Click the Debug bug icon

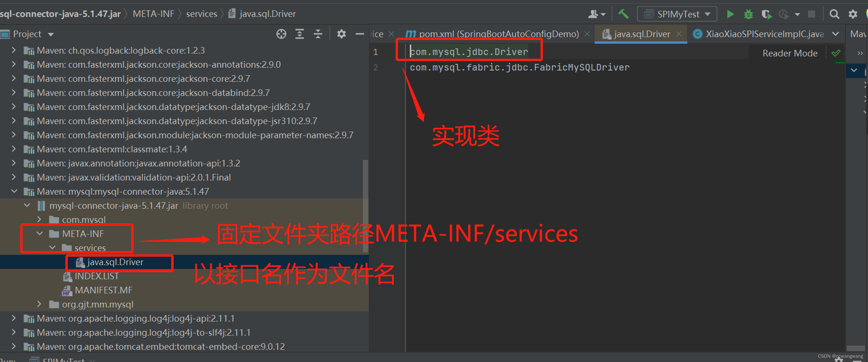click(748, 14)
